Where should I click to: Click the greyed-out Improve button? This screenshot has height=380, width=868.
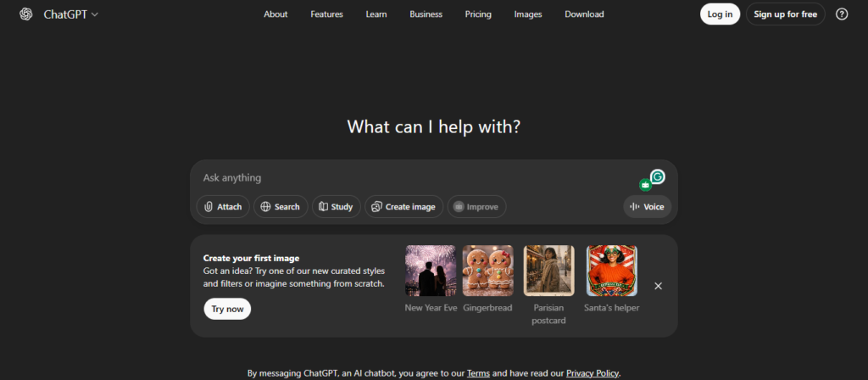pos(476,207)
